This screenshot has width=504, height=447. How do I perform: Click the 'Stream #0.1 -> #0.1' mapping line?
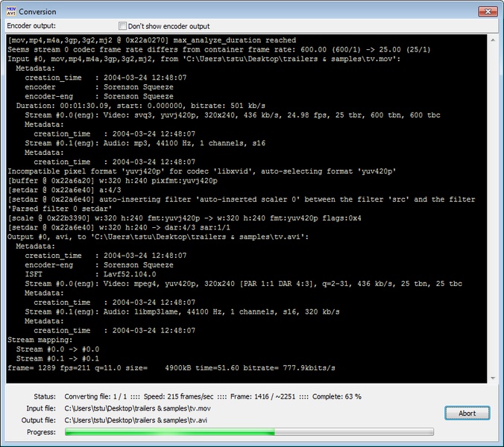[x=57, y=358]
